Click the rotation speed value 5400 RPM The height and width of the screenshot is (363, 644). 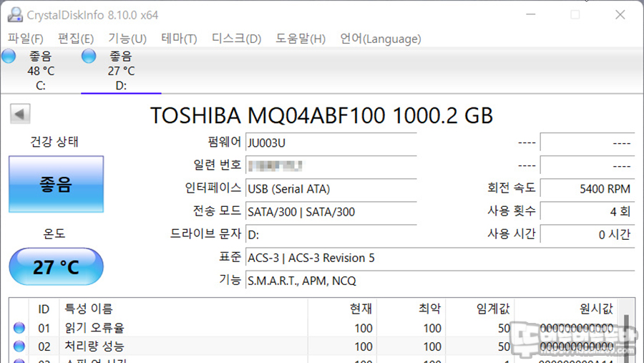587,189
